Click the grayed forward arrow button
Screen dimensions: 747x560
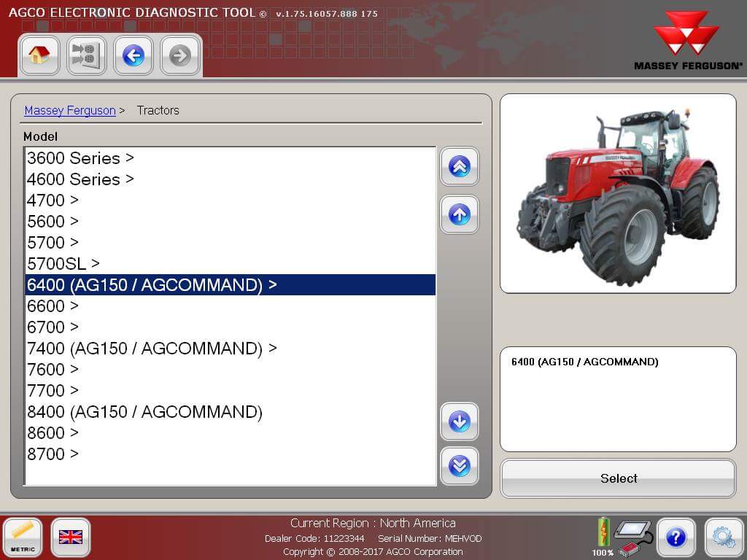[x=180, y=55]
